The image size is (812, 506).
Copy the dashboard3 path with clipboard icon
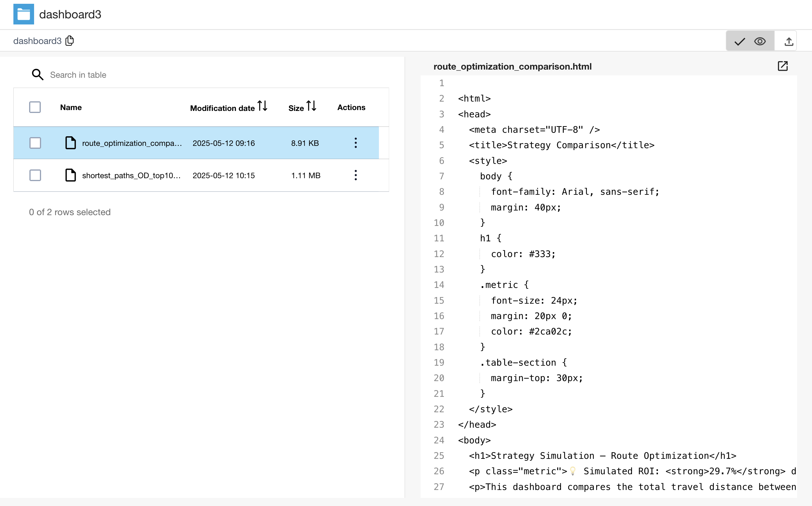click(70, 40)
